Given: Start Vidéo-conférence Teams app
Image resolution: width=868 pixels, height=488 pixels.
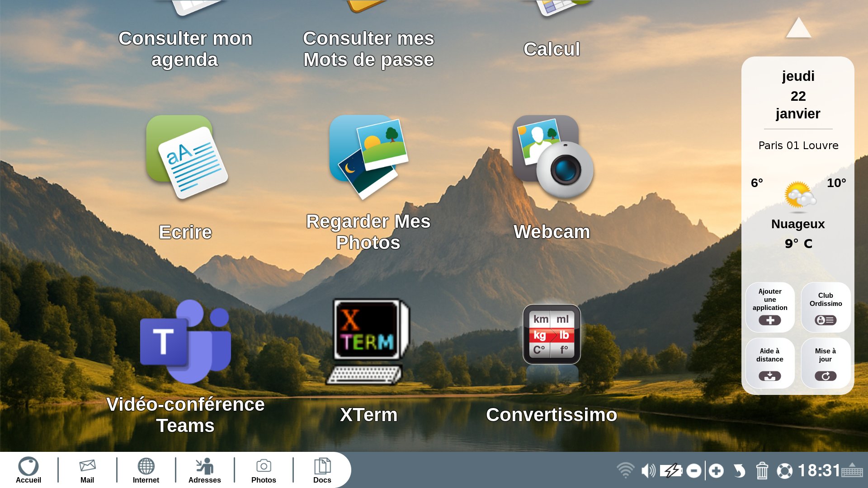Looking at the screenshot, I should click(x=186, y=342).
